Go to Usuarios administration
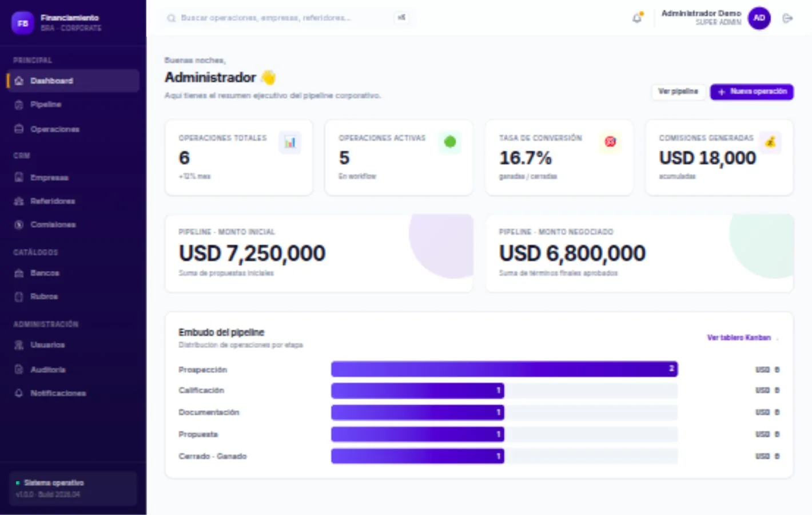This screenshot has width=812, height=515. point(73,345)
